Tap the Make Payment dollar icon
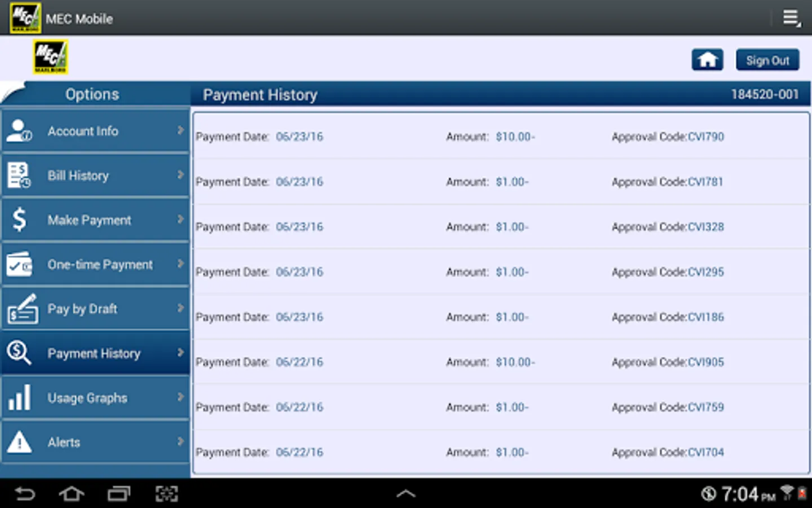Screen dimensions: 812x508 click(x=19, y=220)
